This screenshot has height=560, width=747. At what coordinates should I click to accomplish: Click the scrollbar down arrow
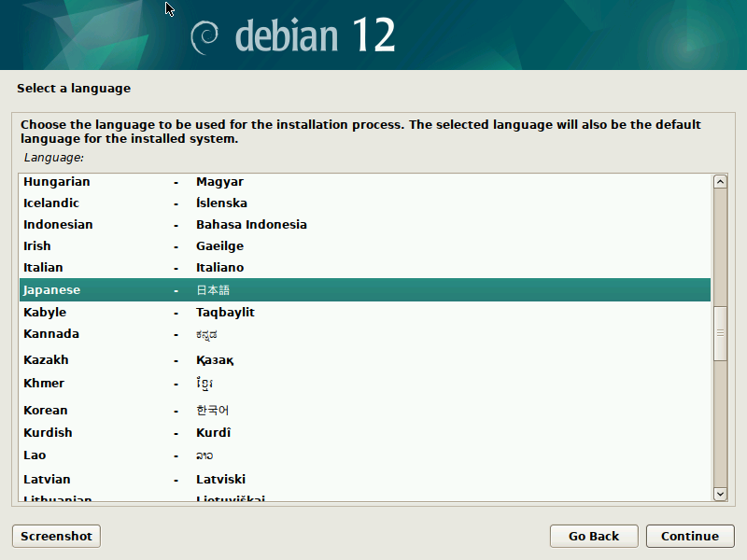720,494
